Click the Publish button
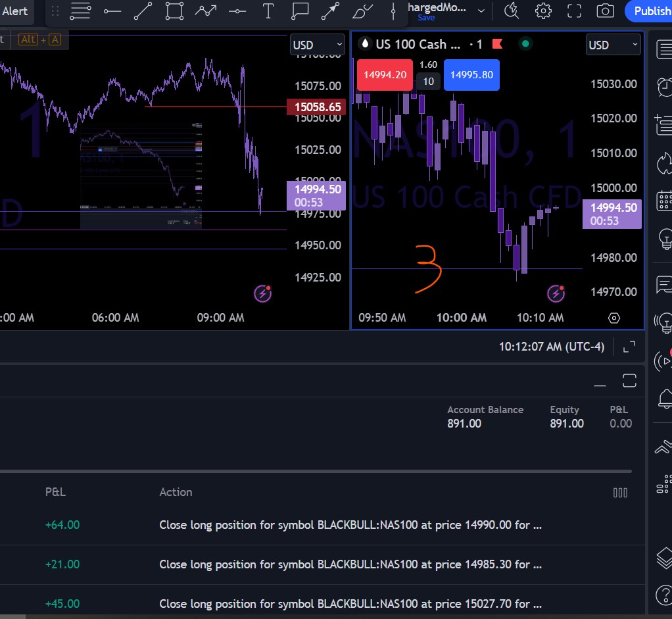 pos(651,11)
